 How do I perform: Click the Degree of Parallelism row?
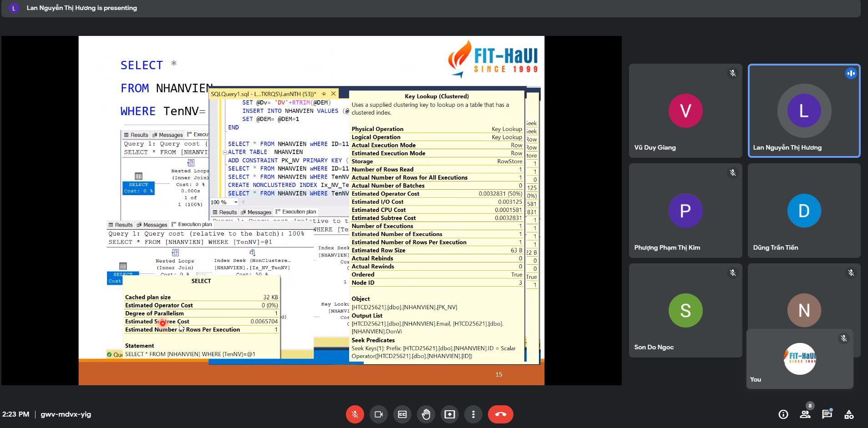click(x=201, y=313)
